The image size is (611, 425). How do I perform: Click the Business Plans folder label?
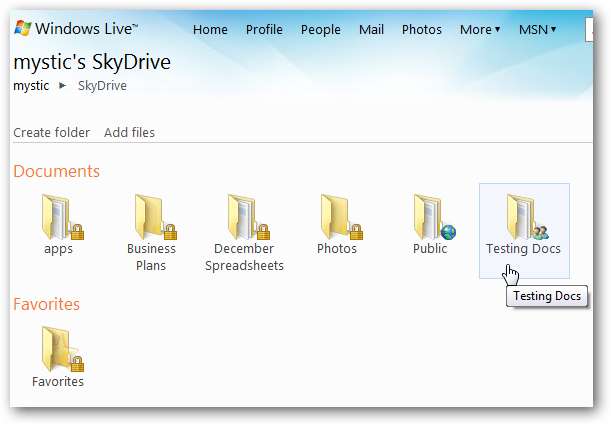pyautogui.click(x=151, y=257)
